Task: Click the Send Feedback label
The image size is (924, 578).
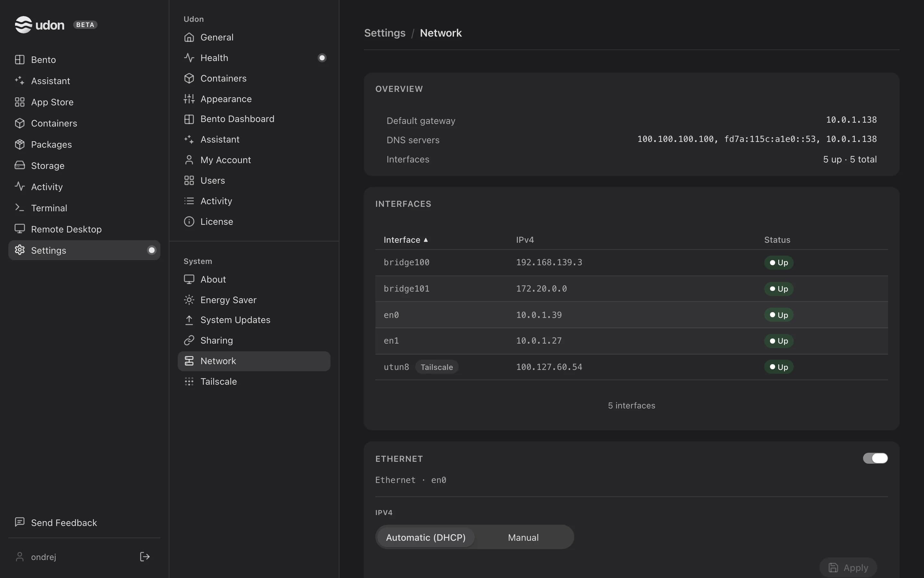Action: [x=64, y=522]
